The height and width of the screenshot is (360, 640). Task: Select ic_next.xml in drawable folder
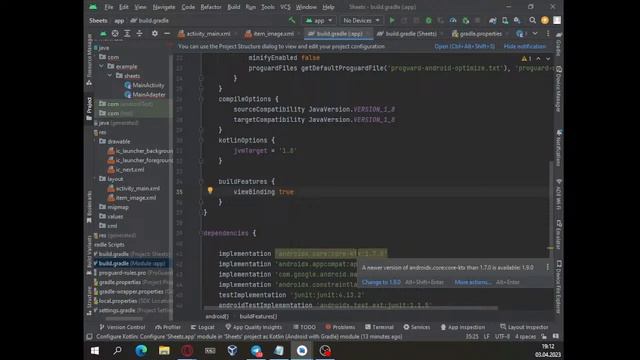pyautogui.click(x=126, y=169)
